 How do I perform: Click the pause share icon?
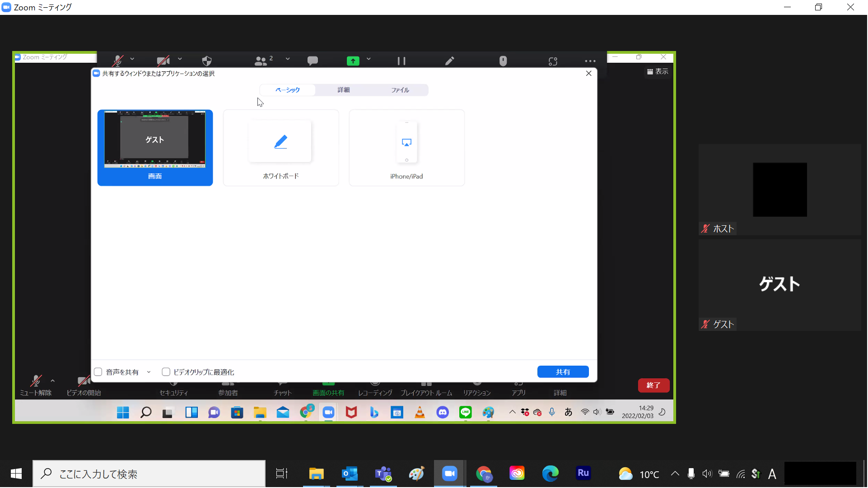tap(401, 60)
